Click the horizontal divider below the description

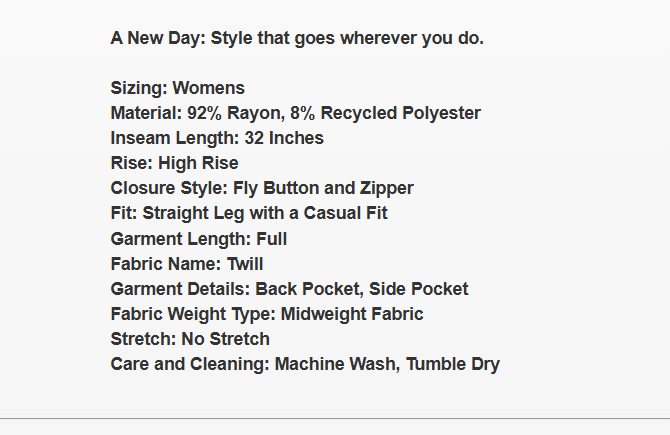click(x=335, y=419)
